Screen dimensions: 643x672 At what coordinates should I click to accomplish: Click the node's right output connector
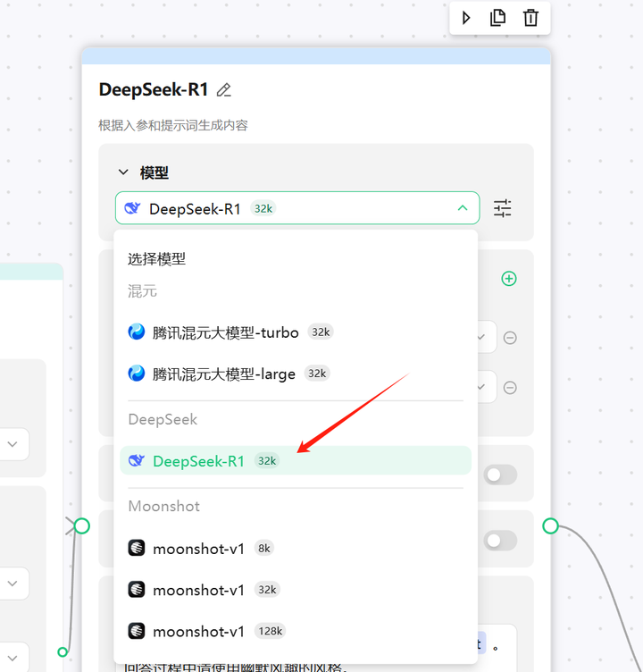[550, 525]
